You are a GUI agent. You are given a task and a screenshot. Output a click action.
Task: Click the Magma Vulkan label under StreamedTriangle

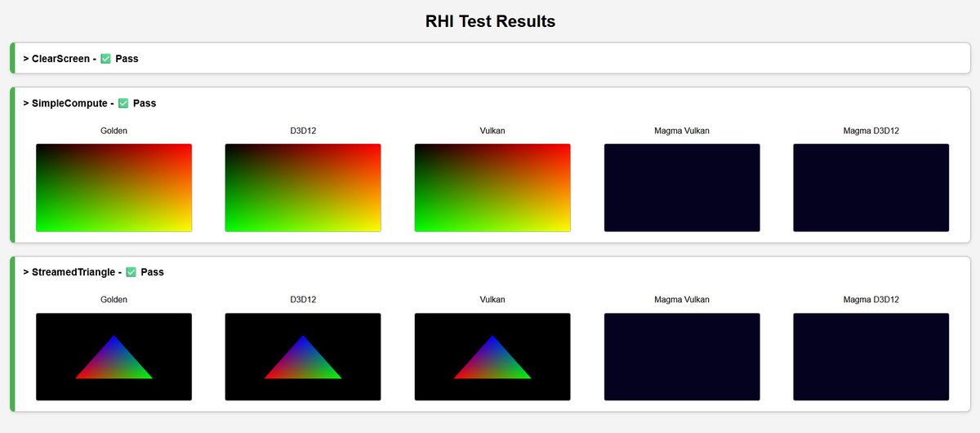pos(682,300)
